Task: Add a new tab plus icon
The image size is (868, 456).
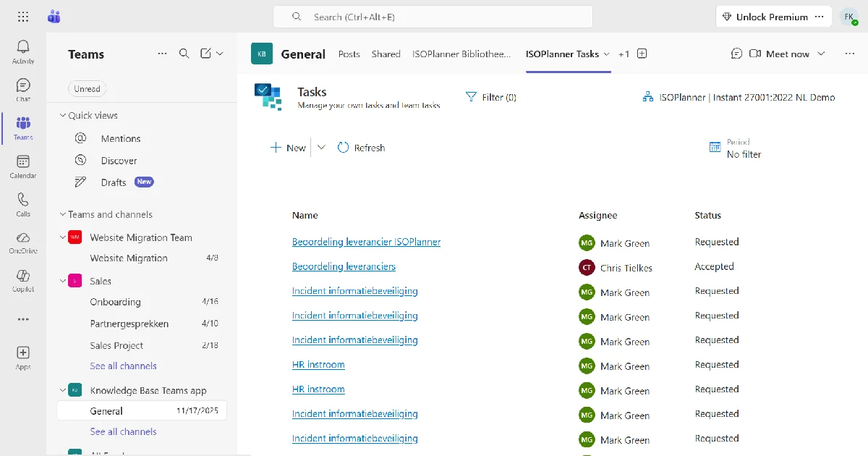Action: [x=642, y=54]
